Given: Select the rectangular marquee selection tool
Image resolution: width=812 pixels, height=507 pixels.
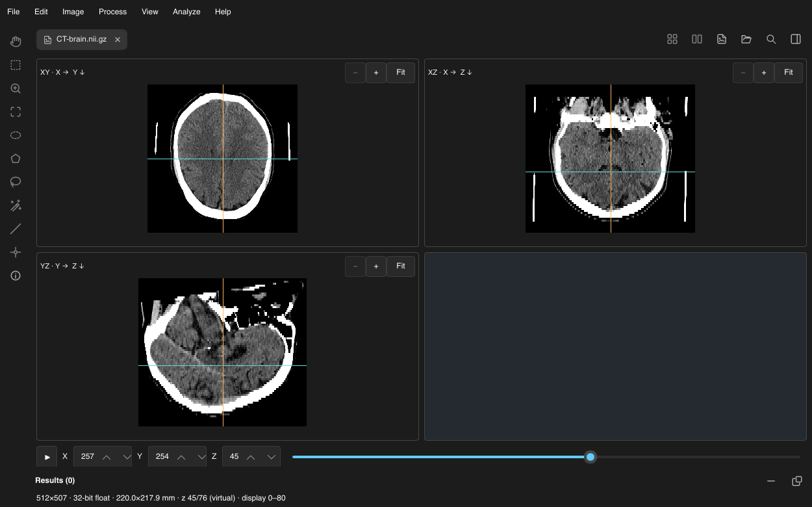Looking at the screenshot, I should (x=16, y=65).
